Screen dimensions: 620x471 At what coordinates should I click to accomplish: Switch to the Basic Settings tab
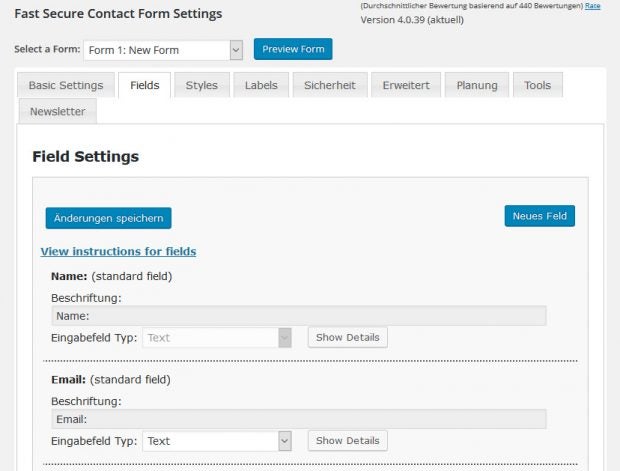point(66,85)
